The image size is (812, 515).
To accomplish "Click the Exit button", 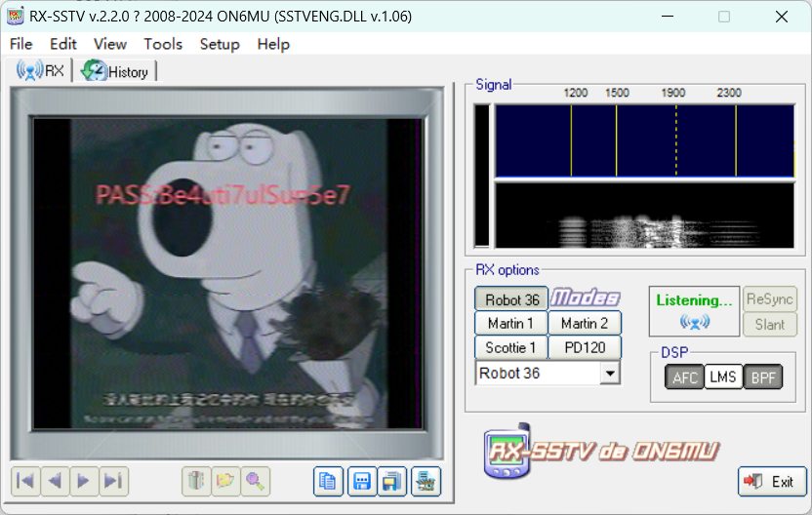I will [772, 482].
